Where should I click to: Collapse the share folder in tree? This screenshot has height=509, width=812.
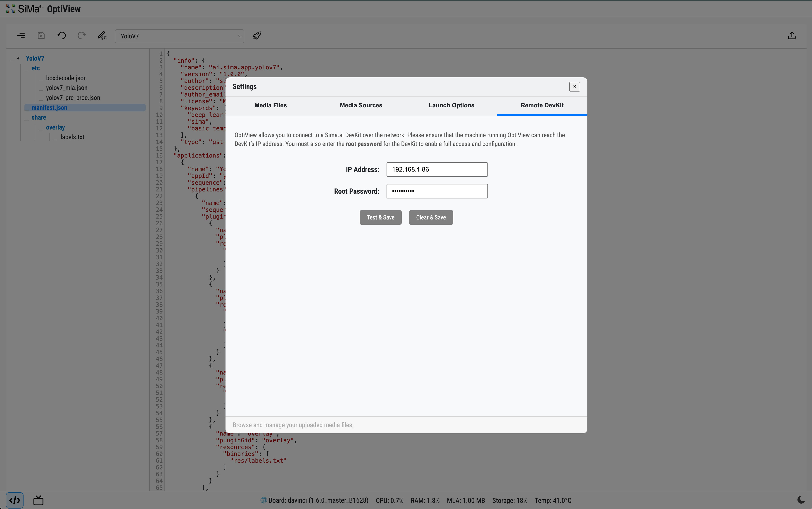click(39, 118)
